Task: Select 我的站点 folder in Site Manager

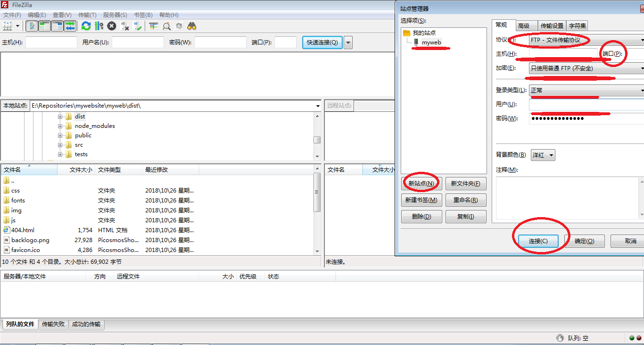Action: (424, 33)
